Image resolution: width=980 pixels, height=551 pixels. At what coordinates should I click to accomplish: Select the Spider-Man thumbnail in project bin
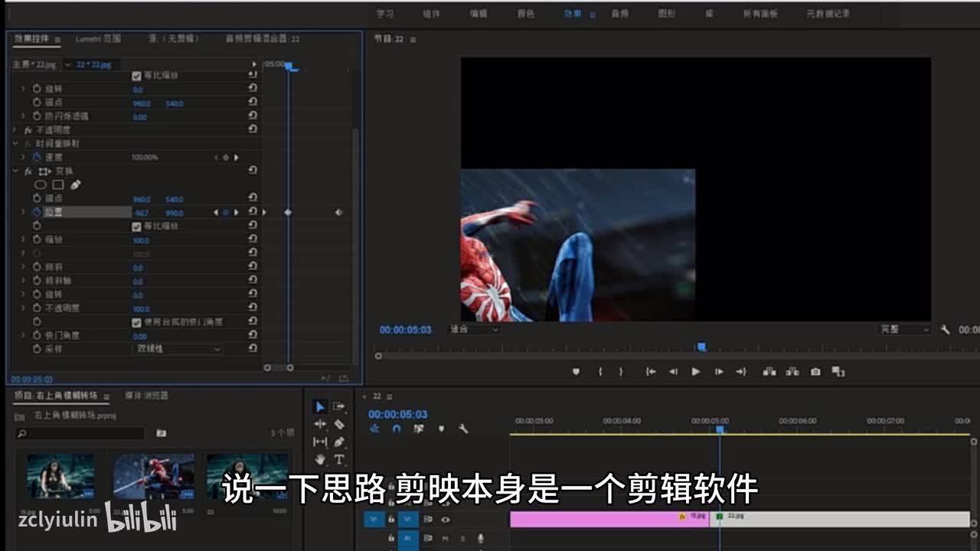click(153, 476)
